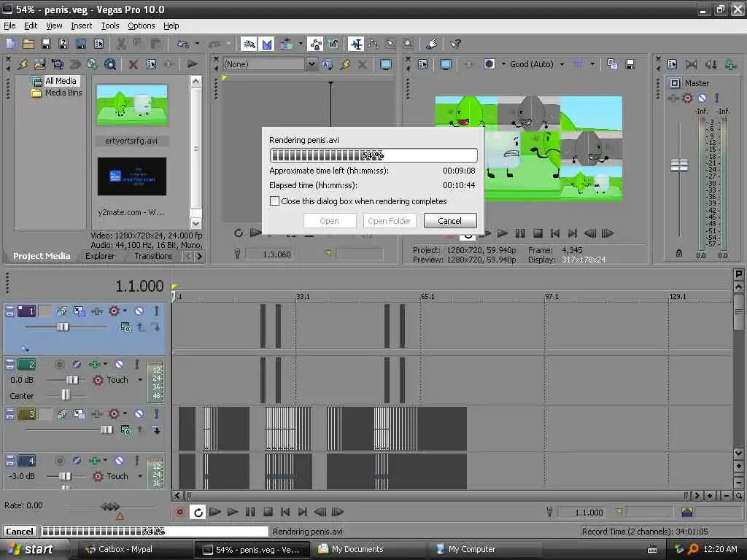The height and width of the screenshot is (560, 747).
Task: Click Cancel in the Rendering dialog
Action: pyautogui.click(x=449, y=221)
